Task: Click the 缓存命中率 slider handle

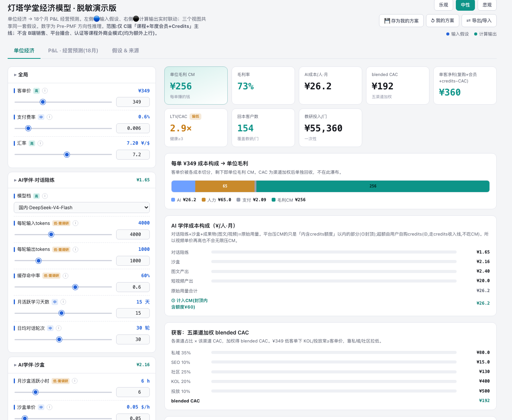Action: click(75, 287)
